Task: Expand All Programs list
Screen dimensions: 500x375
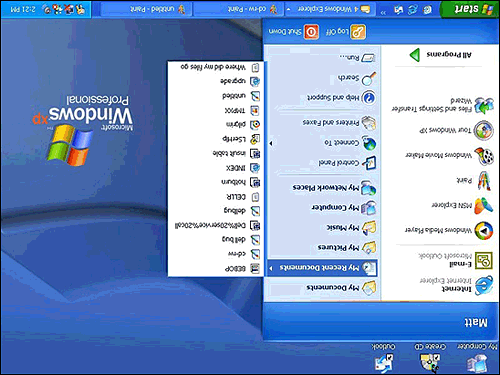Action: click(x=440, y=54)
